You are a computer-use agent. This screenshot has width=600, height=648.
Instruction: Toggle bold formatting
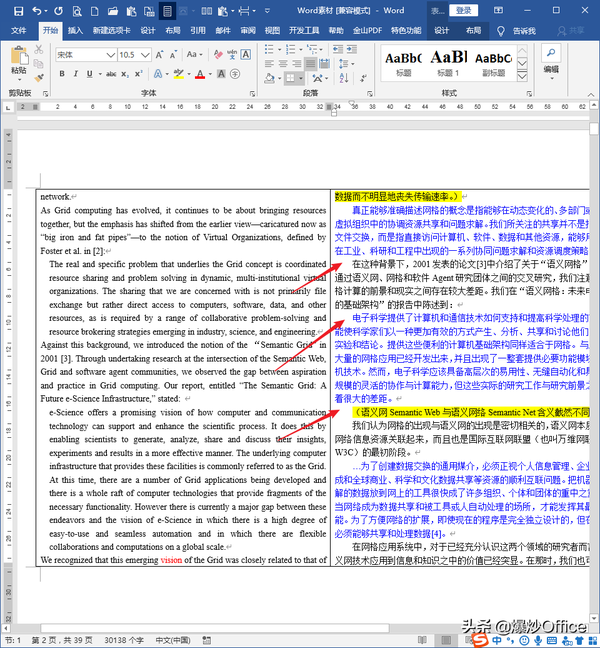click(x=62, y=74)
